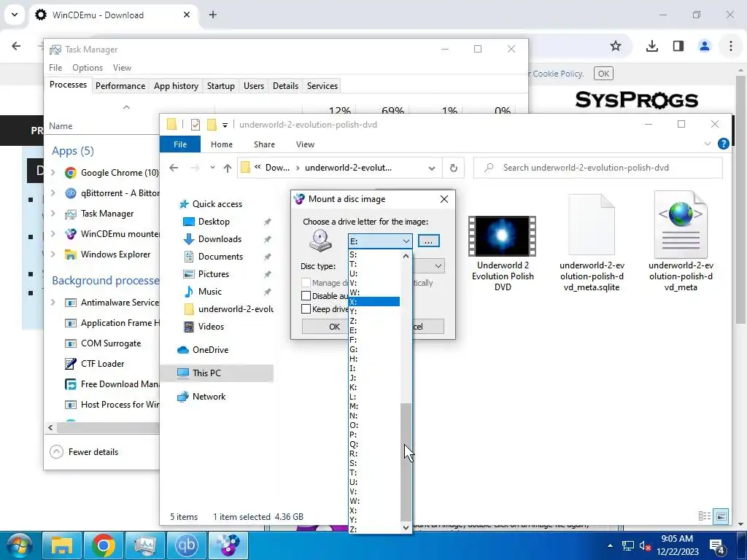Screen dimensions: 747x560
Task: Go back in Chrome browser
Action: (x=16, y=46)
